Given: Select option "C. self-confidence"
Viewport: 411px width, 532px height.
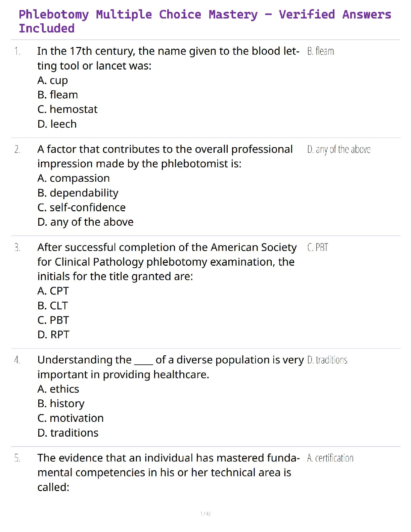Looking at the screenshot, I should (82, 208).
